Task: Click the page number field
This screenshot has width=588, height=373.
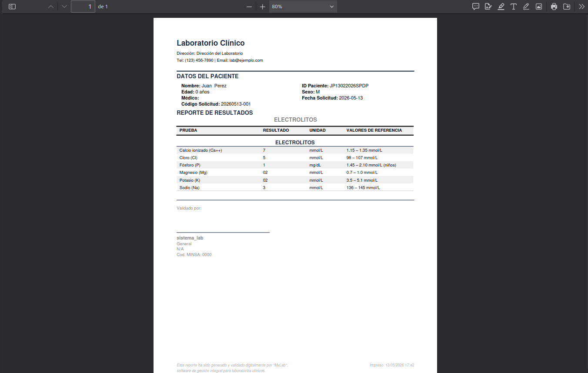Action: (83, 7)
